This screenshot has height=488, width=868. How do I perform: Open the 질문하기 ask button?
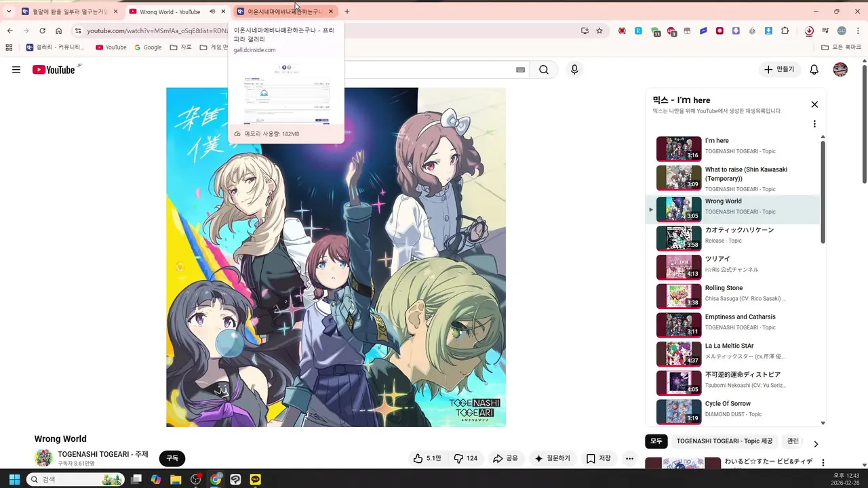coord(553,459)
